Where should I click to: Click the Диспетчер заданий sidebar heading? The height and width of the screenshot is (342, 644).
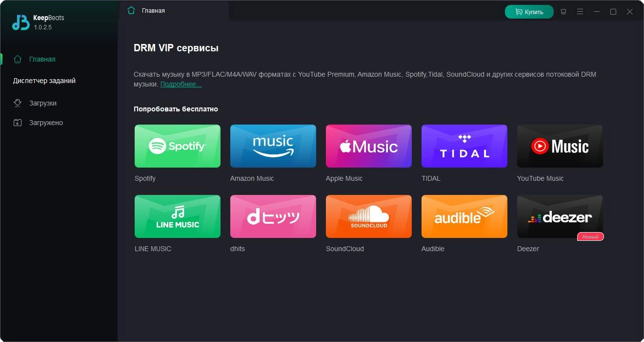click(44, 81)
